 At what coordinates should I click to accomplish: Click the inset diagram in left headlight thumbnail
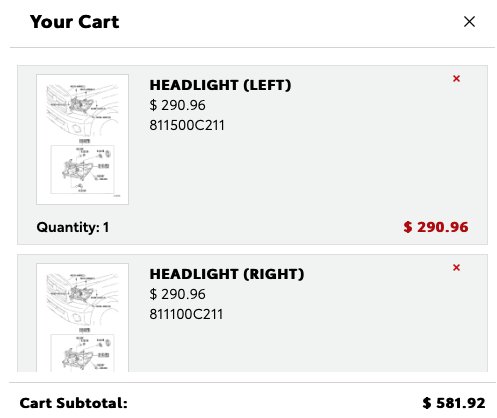pos(82,169)
